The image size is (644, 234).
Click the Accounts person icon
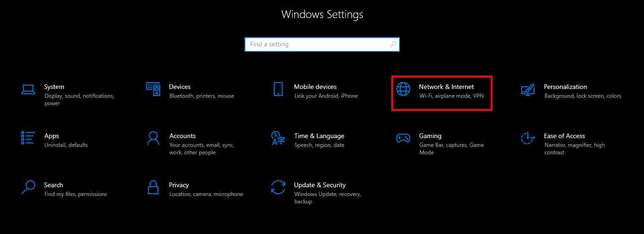pyautogui.click(x=153, y=138)
